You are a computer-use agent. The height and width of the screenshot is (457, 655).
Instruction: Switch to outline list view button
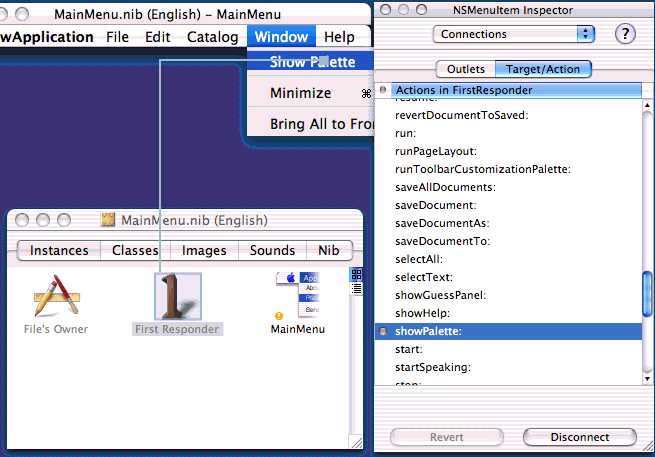coord(355,289)
